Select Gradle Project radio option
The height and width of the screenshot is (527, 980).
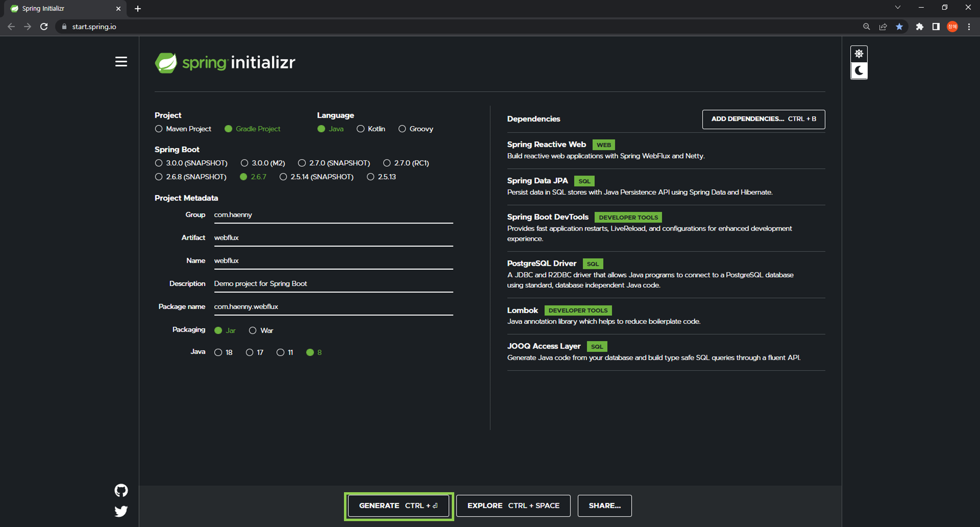[252, 129]
